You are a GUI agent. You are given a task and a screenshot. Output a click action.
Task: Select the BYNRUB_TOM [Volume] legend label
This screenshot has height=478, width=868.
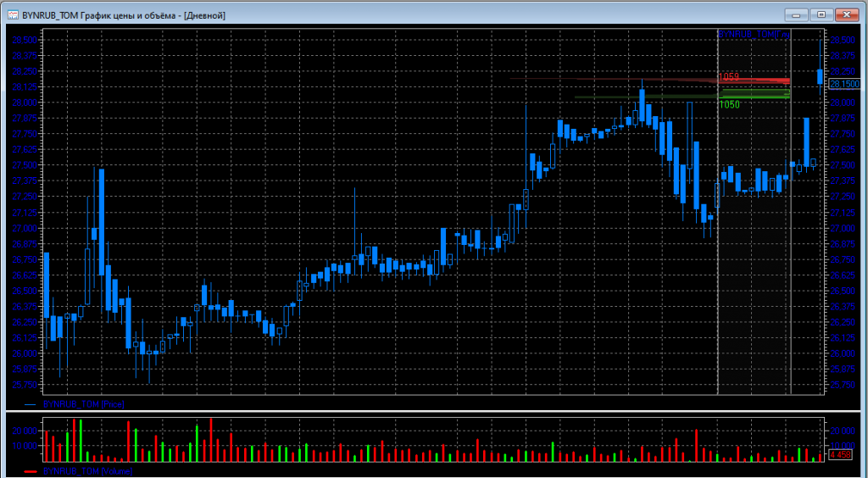(87, 470)
